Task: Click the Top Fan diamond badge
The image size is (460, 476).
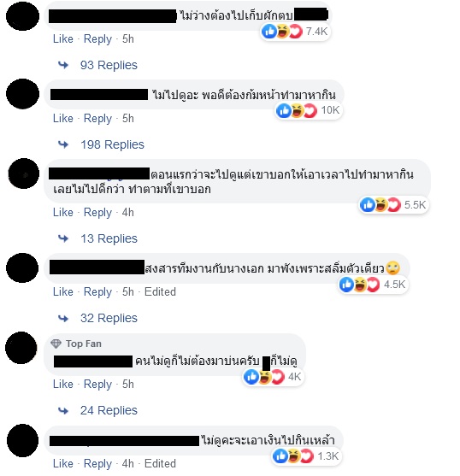Action: click(x=56, y=344)
